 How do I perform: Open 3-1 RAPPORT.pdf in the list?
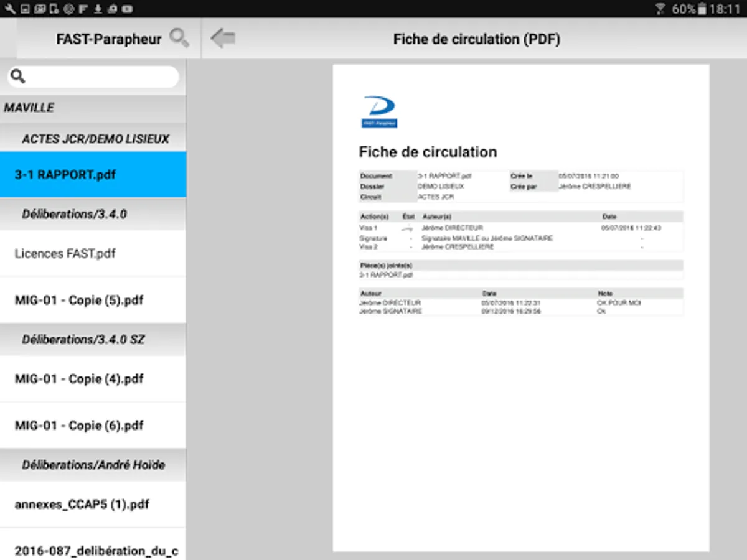pos(93,174)
